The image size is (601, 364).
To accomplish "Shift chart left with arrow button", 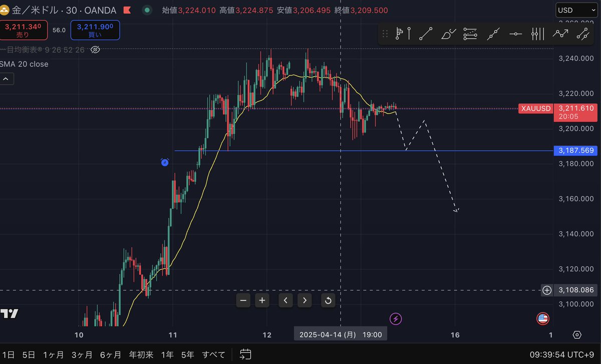I will tap(285, 300).
